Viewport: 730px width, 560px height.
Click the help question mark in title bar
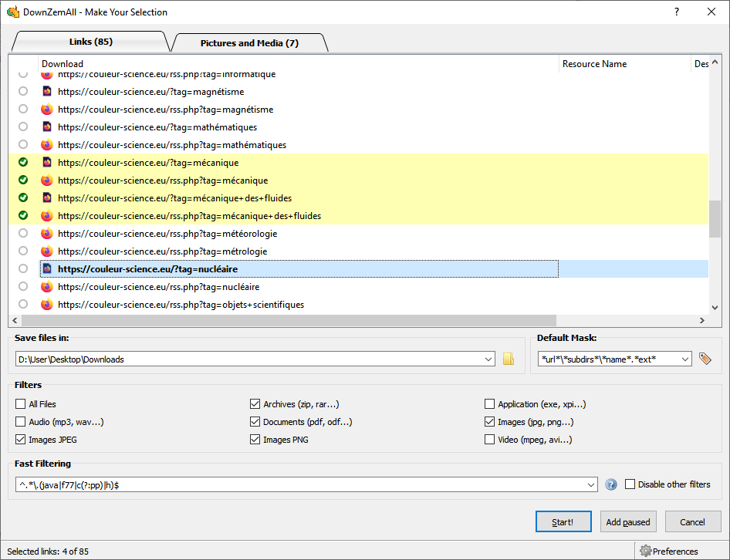coord(677,12)
